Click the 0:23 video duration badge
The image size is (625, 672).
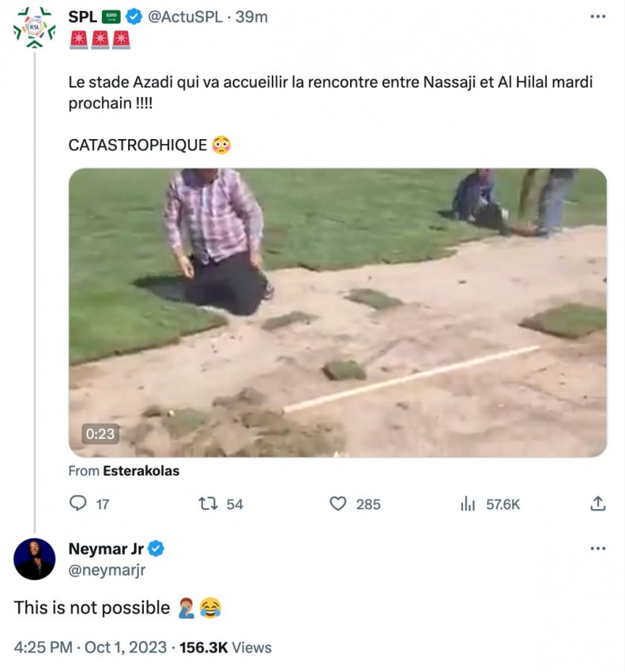[x=100, y=433]
